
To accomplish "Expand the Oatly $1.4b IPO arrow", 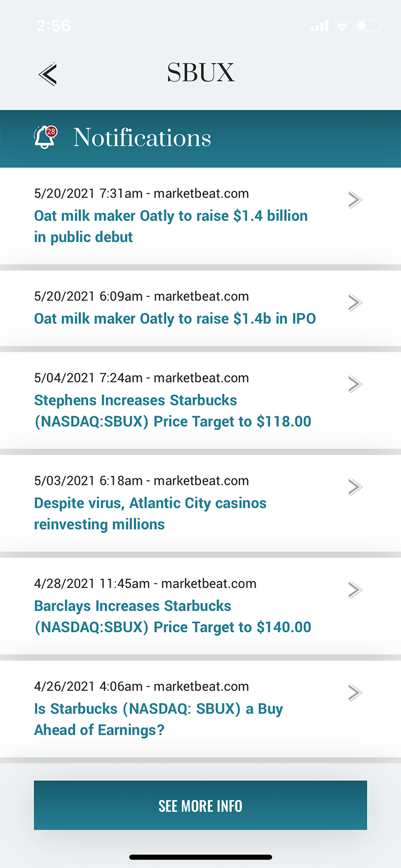I will click(355, 302).
